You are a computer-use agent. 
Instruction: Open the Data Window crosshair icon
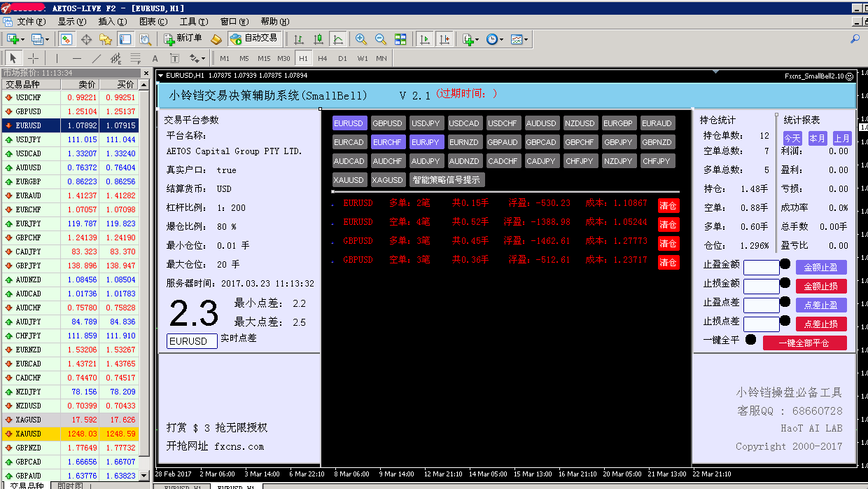click(x=86, y=39)
